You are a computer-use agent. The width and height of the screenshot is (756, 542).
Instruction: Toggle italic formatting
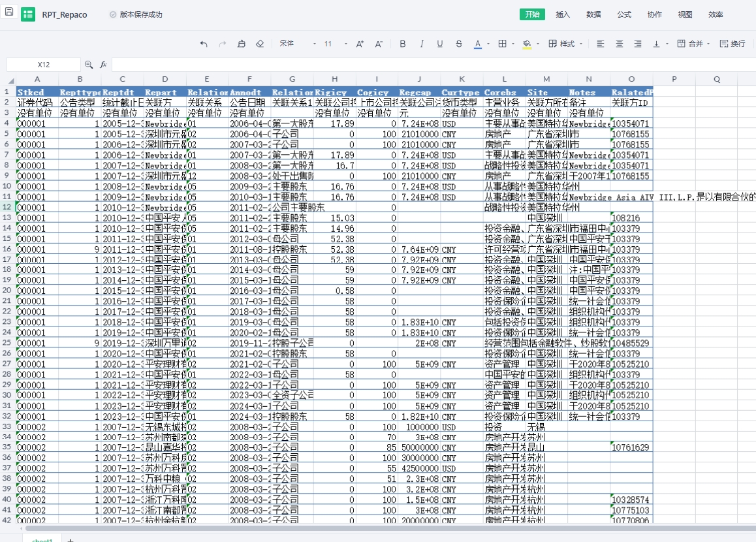click(421, 44)
